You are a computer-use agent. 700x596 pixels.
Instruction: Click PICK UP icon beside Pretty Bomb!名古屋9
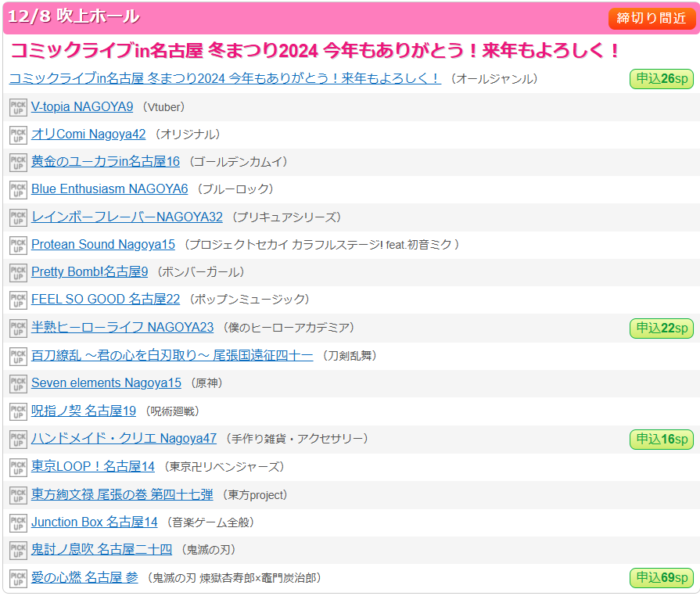click(18, 273)
